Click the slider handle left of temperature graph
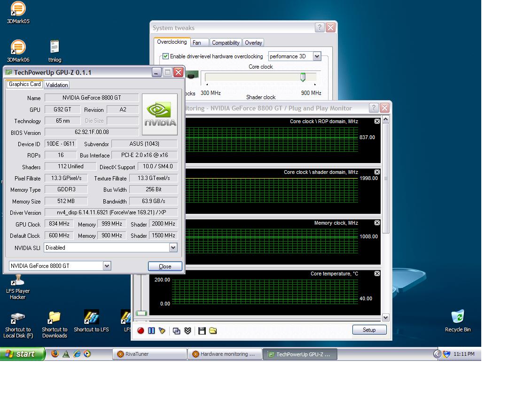This screenshot has height=399, width=532. [x=141, y=313]
